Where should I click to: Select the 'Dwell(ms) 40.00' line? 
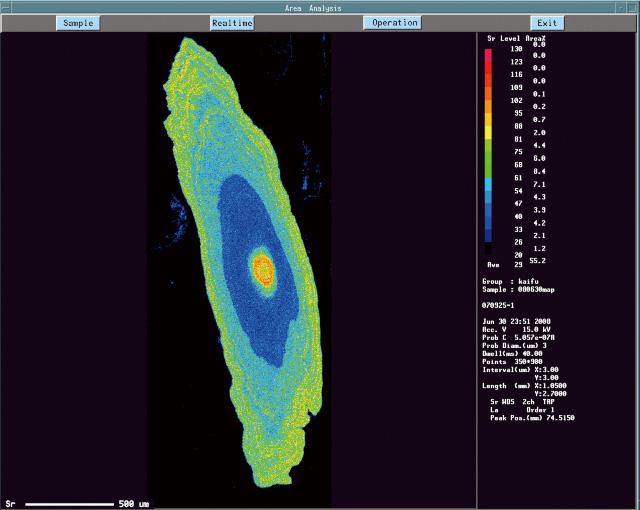pos(512,354)
